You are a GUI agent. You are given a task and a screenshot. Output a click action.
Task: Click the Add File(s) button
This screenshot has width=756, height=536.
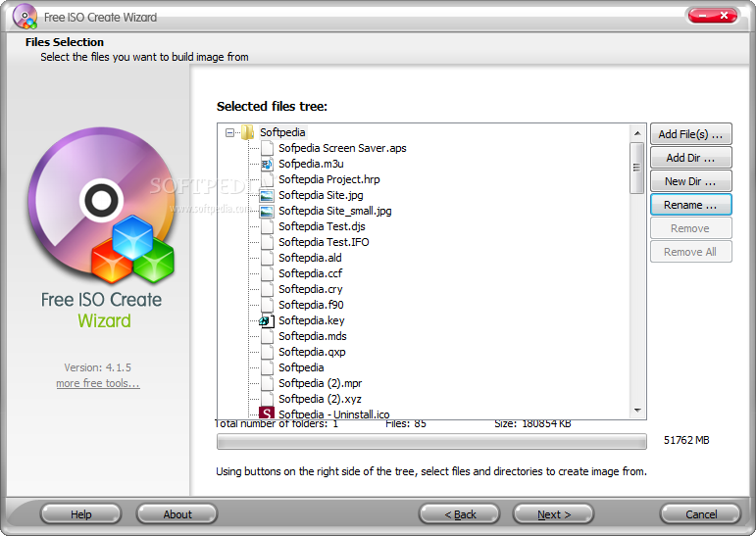tap(691, 134)
